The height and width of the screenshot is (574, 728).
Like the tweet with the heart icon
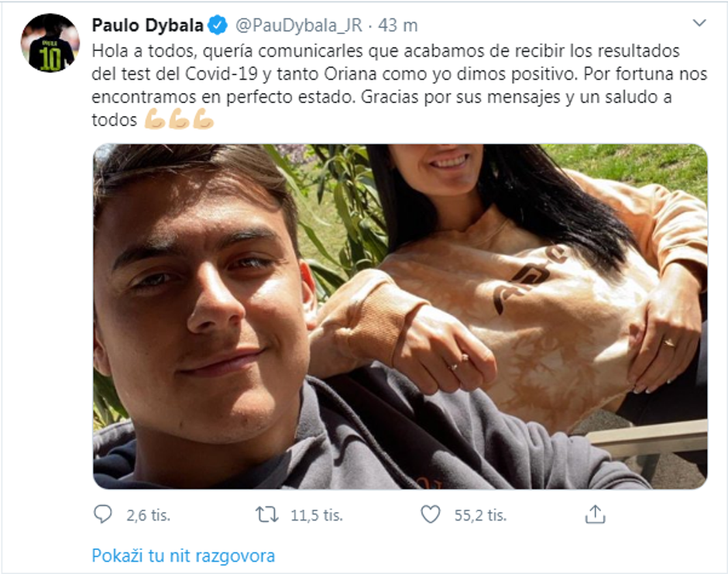(x=430, y=514)
